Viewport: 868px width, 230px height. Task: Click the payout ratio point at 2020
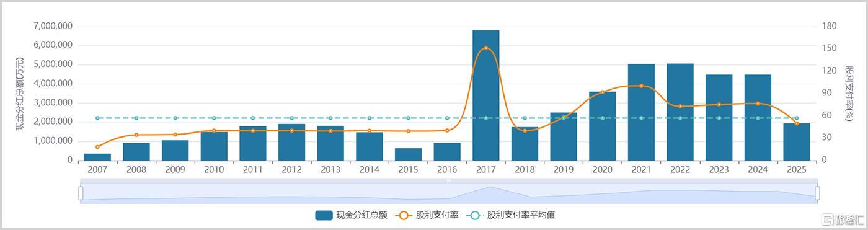pyautogui.click(x=602, y=92)
